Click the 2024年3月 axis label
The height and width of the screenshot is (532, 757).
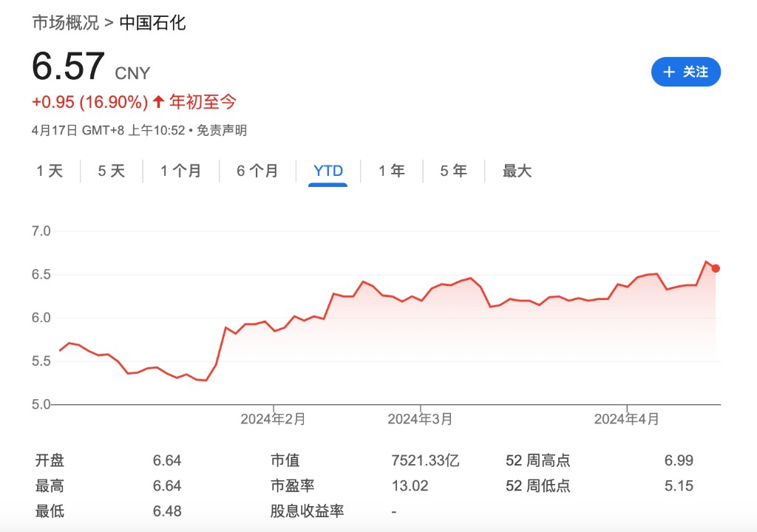point(420,419)
